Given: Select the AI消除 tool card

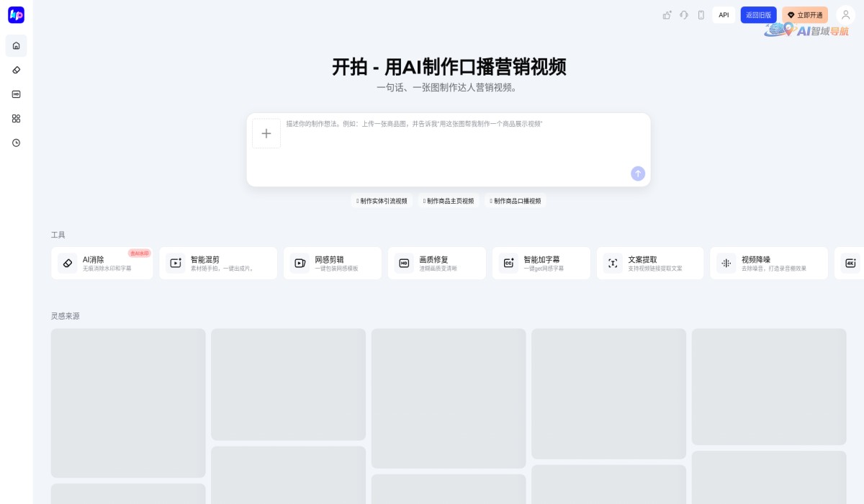Looking at the screenshot, I should 102,263.
